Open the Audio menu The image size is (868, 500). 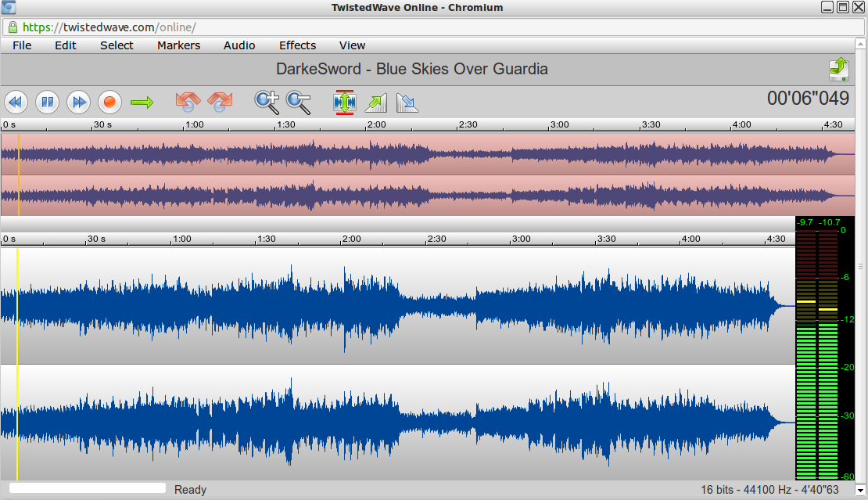coord(239,45)
